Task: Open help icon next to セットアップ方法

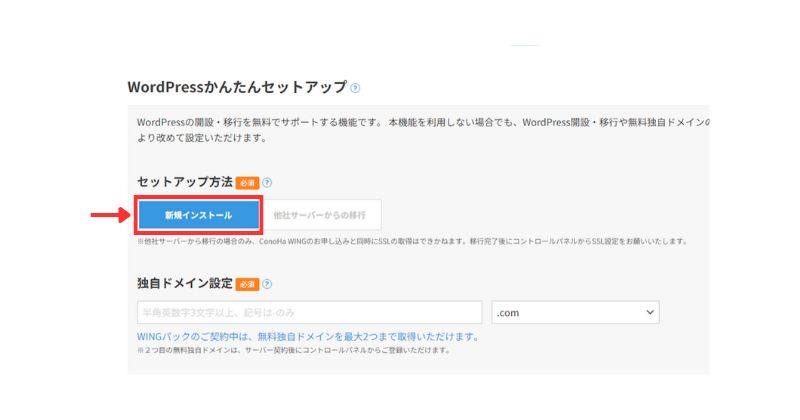Action: [x=267, y=183]
